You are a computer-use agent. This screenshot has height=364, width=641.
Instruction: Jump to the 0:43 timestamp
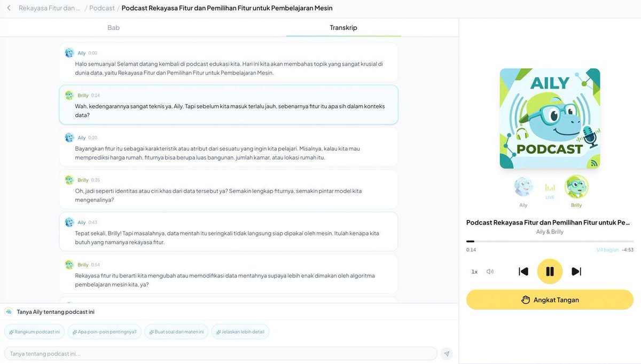point(93,223)
